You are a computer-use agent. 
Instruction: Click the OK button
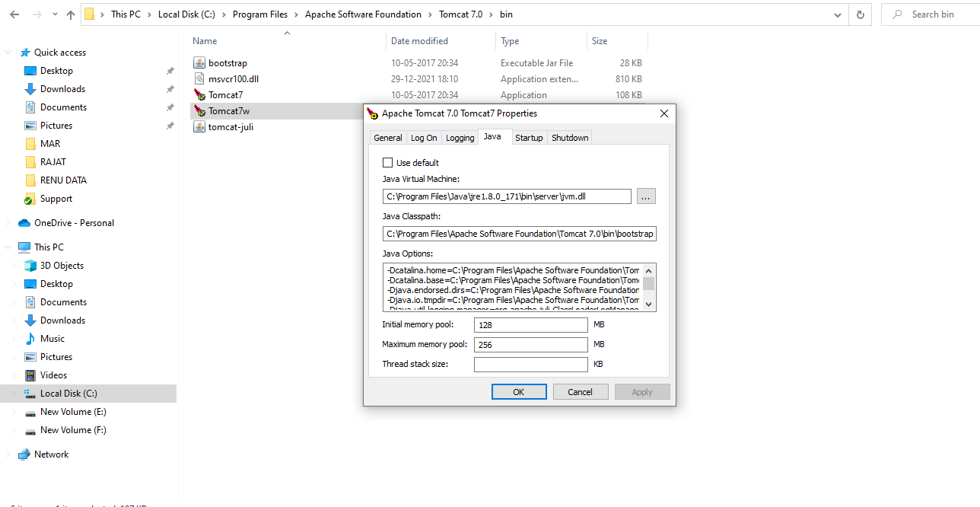[x=519, y=392]
